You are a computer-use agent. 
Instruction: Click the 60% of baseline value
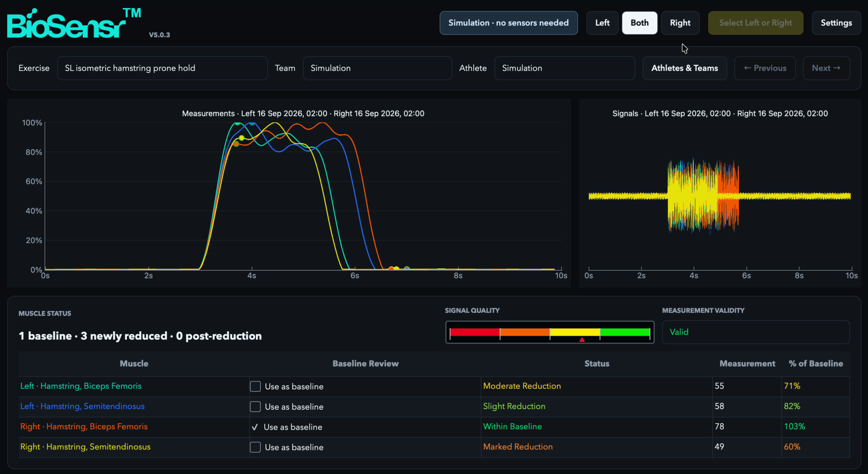(792, 447)
